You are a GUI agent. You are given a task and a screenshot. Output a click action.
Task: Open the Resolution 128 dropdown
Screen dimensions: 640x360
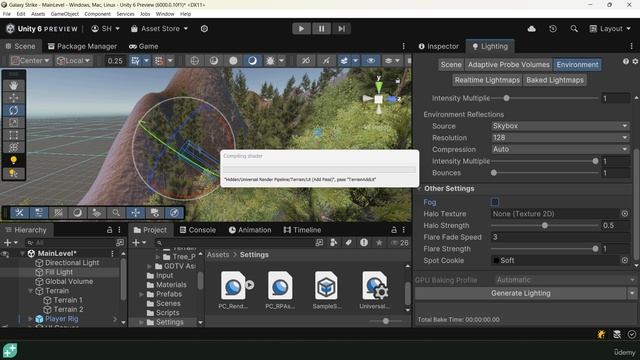tap(560, 138)
